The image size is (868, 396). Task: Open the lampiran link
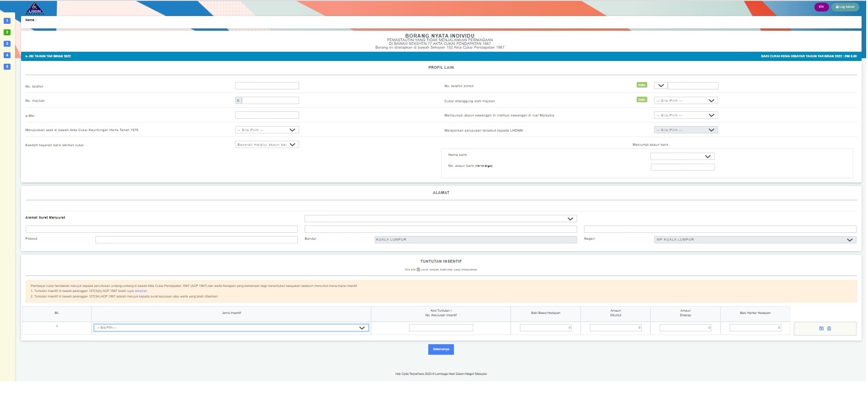tap(141, 291)
